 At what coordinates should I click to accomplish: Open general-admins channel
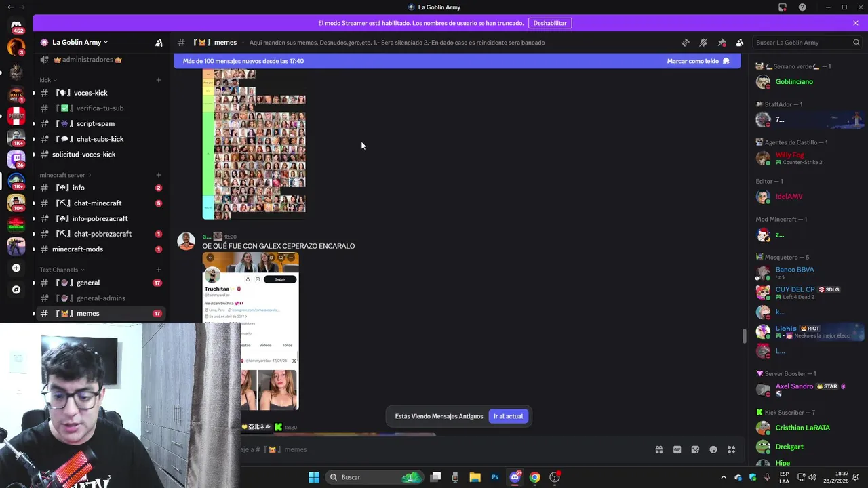tap(100, 298)
